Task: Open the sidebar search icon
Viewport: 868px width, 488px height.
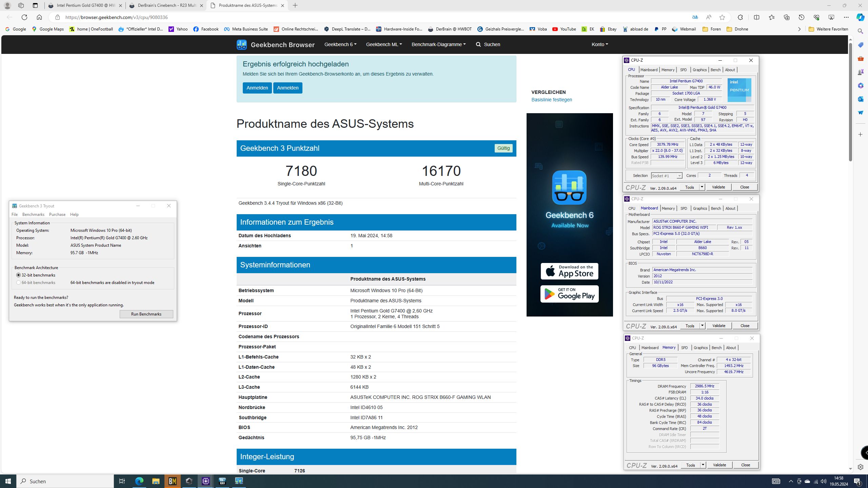Action: 861,31
